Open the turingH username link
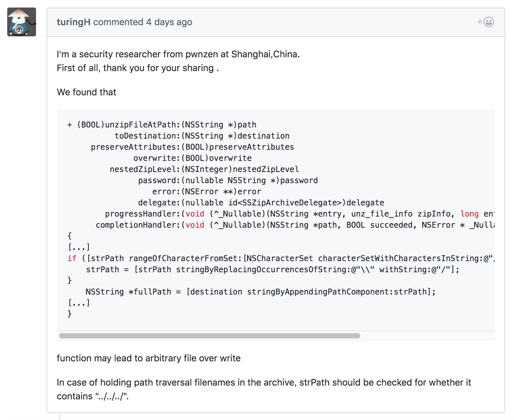513x420 pixels. click(x=73, y=22)
